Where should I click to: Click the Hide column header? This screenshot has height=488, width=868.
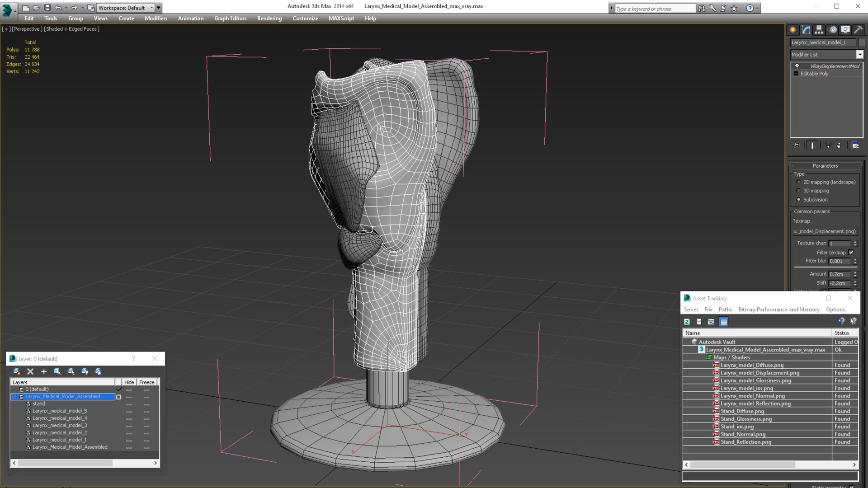[x=129, y=382]
